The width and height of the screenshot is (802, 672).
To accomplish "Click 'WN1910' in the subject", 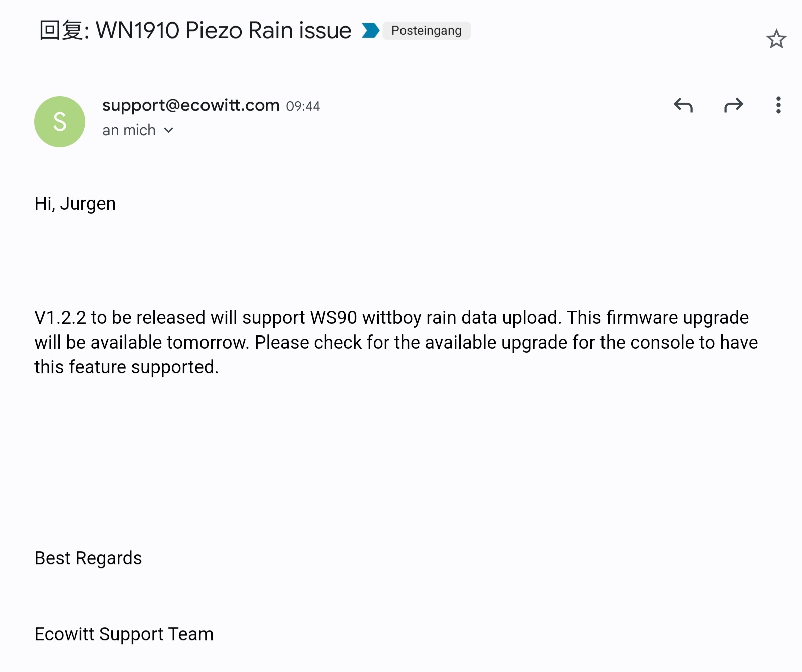I will point(138,30).
